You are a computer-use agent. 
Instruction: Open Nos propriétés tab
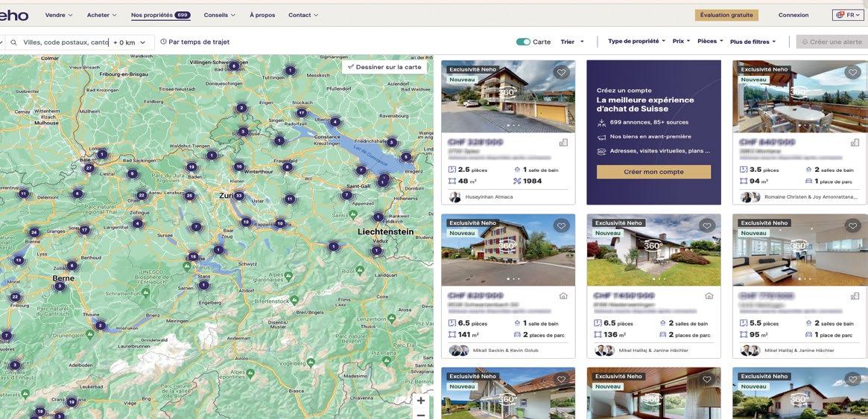160,16
